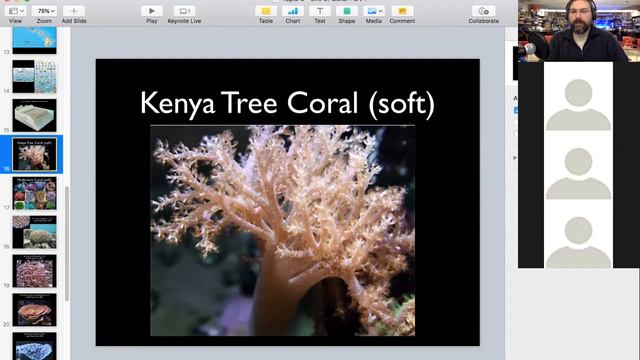Select slide 20 thumbnail
This screenshot has height=360, width=640.
point(34,310)
